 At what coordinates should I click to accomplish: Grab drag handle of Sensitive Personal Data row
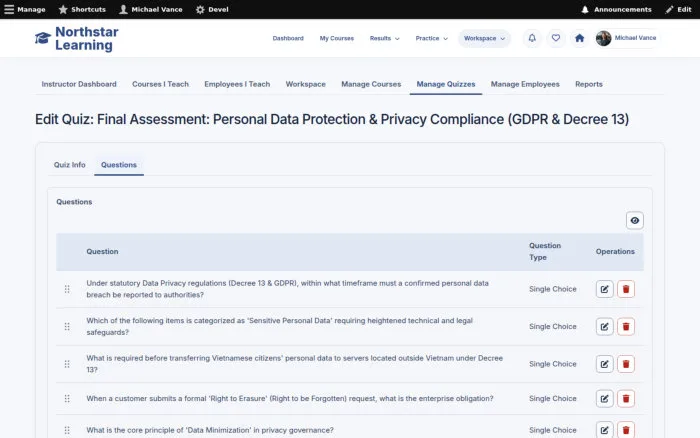click(67, 326)
